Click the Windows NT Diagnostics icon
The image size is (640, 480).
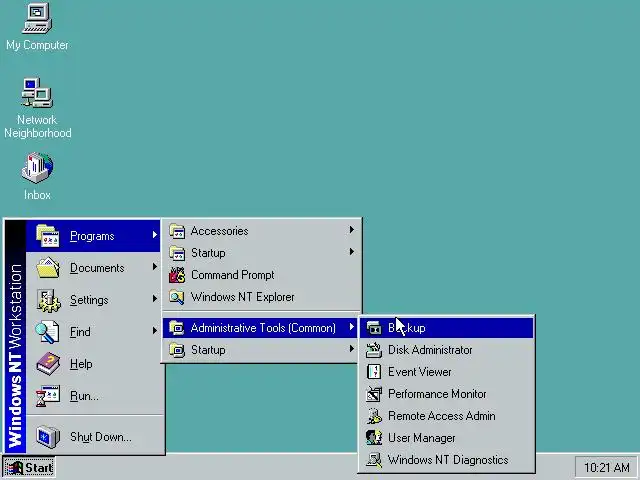tap(374, 460)
